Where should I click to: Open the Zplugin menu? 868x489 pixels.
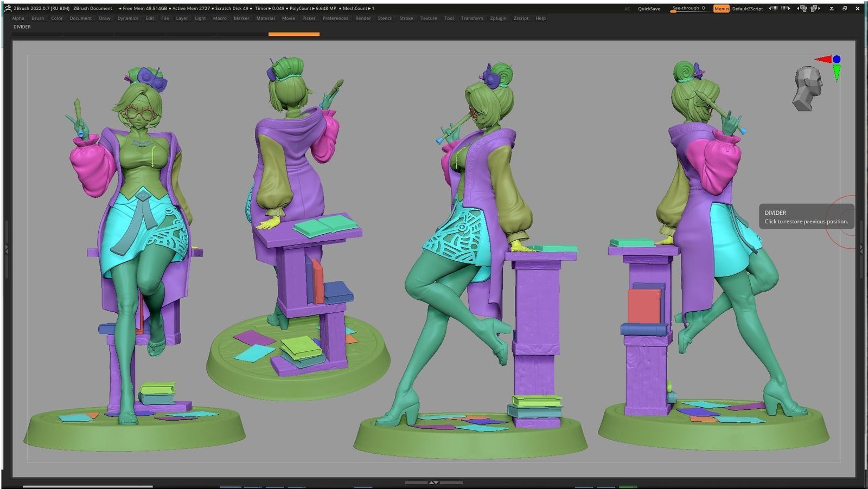(x=497, y=18)
